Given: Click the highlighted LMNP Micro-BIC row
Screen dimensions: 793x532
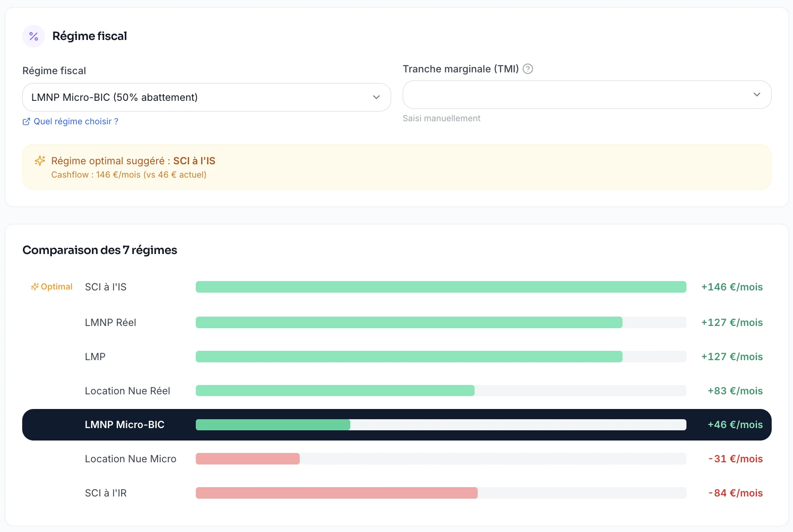Looking at the screenshot, I should [x=397, y=425].
